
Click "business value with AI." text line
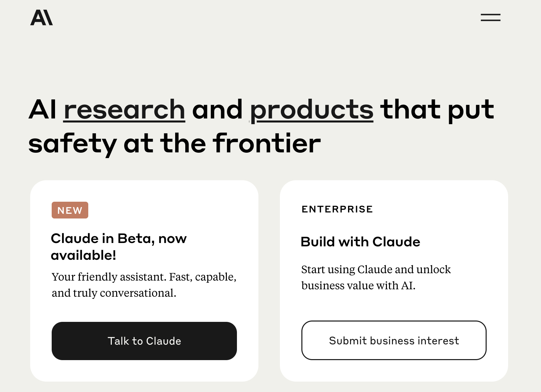click(x=358, y=286)
